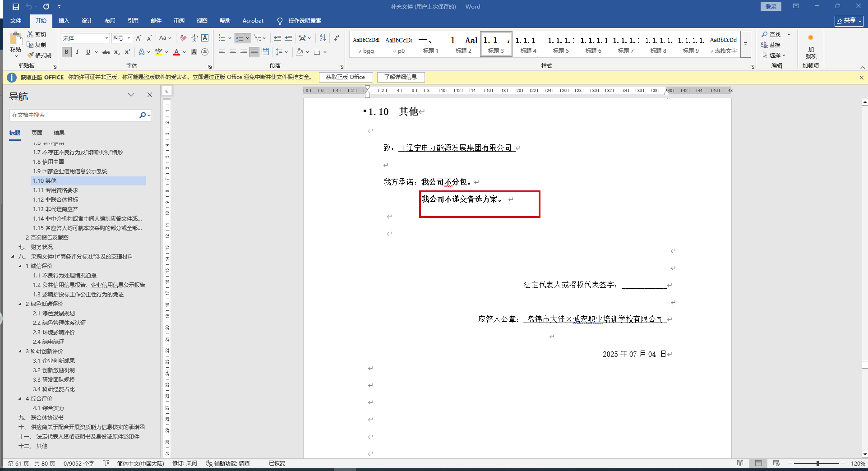Screen dimensions: 868x471
Task: Toggle Underline formatting
Action: [88, 52]
